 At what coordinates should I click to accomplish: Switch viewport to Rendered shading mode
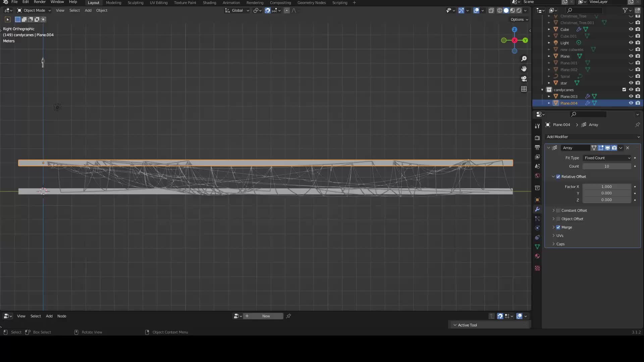[x=519, y=10]
